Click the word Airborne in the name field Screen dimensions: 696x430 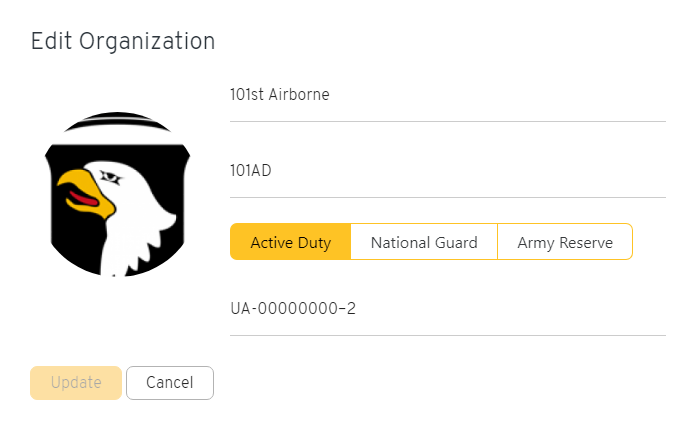299,95
